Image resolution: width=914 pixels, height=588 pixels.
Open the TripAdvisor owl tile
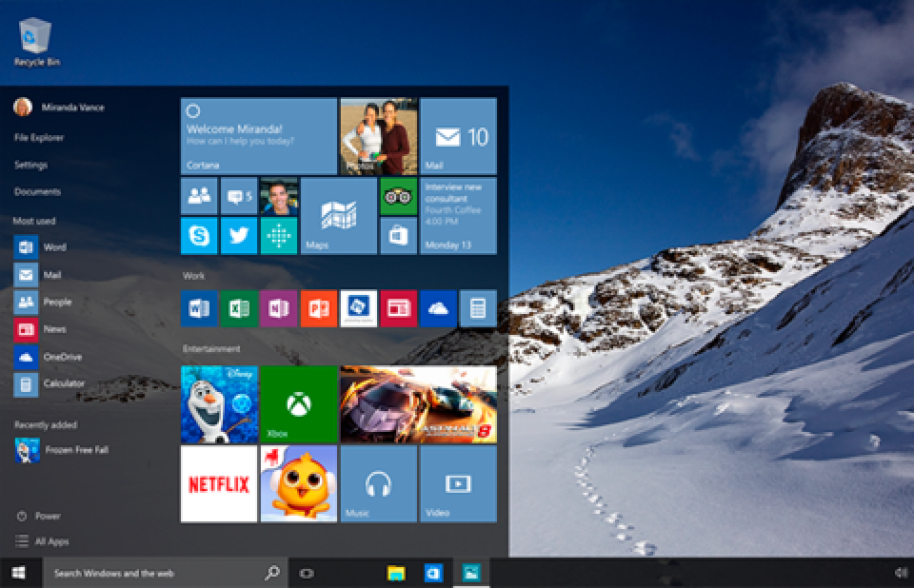coord(399,196)
